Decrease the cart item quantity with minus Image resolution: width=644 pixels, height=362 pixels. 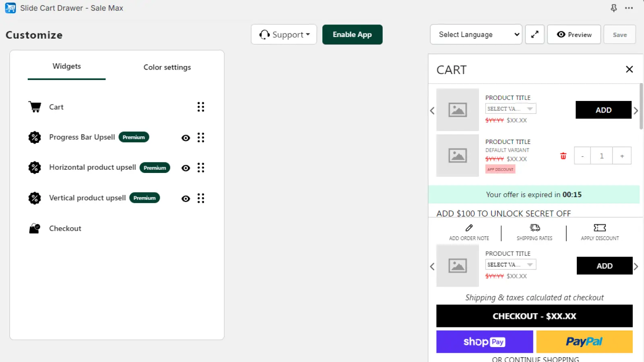click(582, 156)
